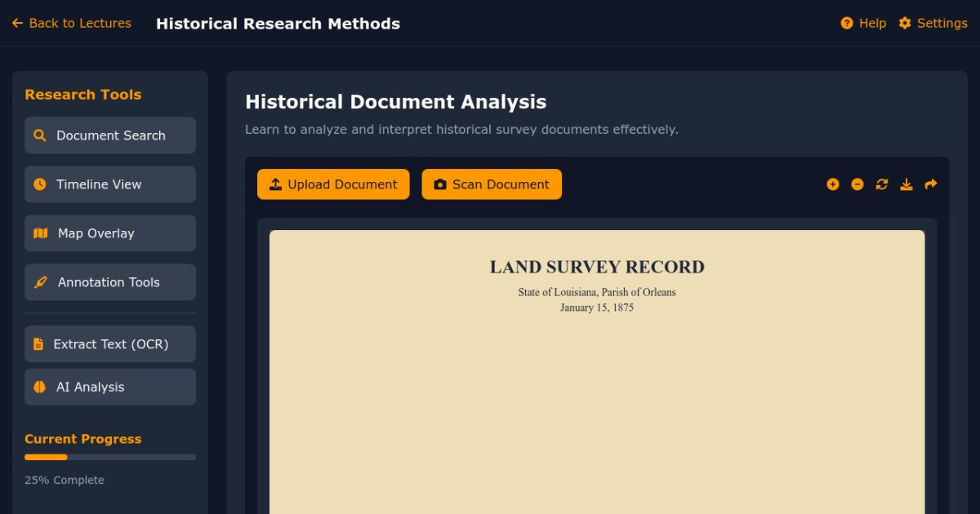The width and height of the screenshot is (980, 514).
Task: Zoom in with the plus circle icon
Action: pyautogui.click(x=832, y=184)
